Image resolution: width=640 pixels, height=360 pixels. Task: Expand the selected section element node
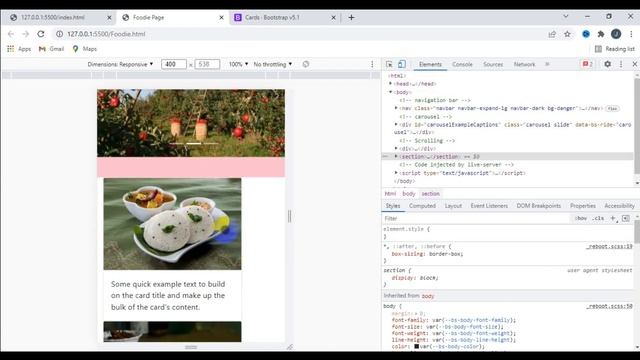point(396,156)
